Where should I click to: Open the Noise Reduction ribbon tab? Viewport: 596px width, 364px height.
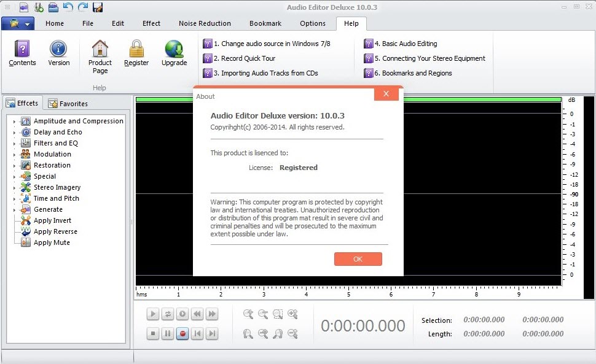tap(205, 23)
